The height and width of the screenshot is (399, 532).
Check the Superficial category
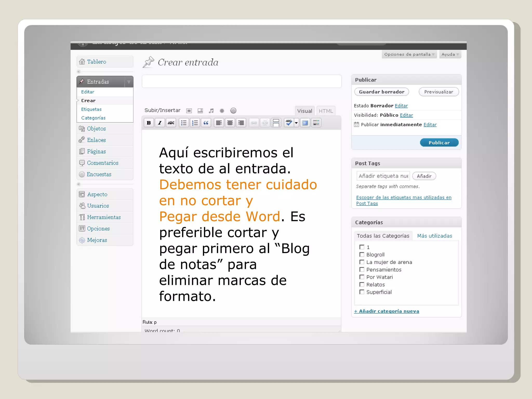362,292
